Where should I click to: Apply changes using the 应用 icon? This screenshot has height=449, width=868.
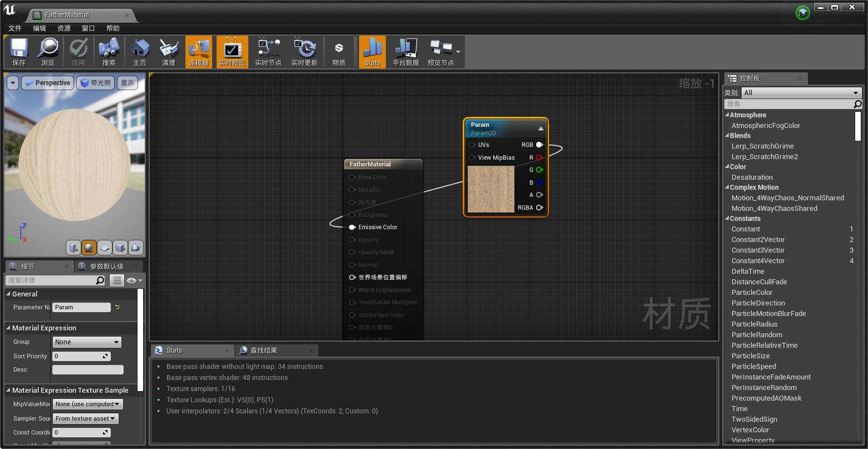pos(79,51)
